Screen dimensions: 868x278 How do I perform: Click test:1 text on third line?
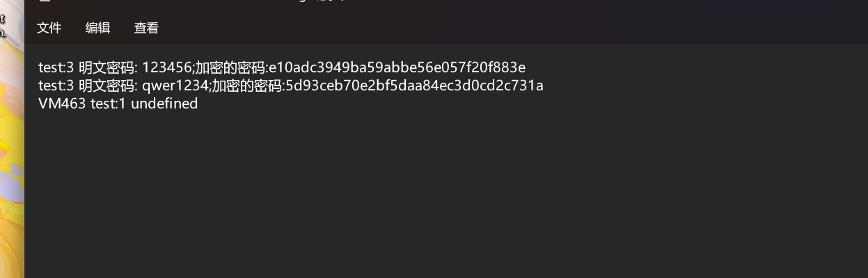point(109,104)
